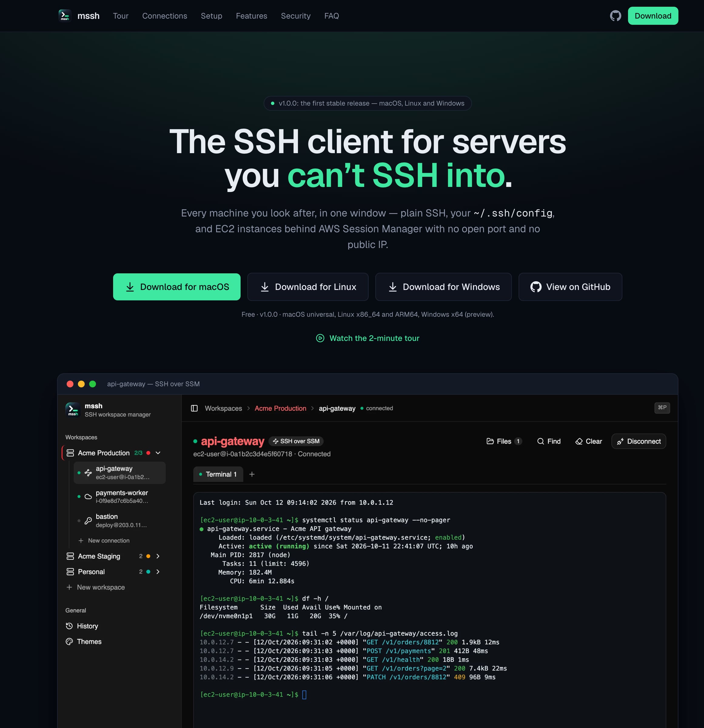Click the payments-worker cloud icon
Image resolution: width=704 pixels, height=728 pixels.
click(88, 497)
